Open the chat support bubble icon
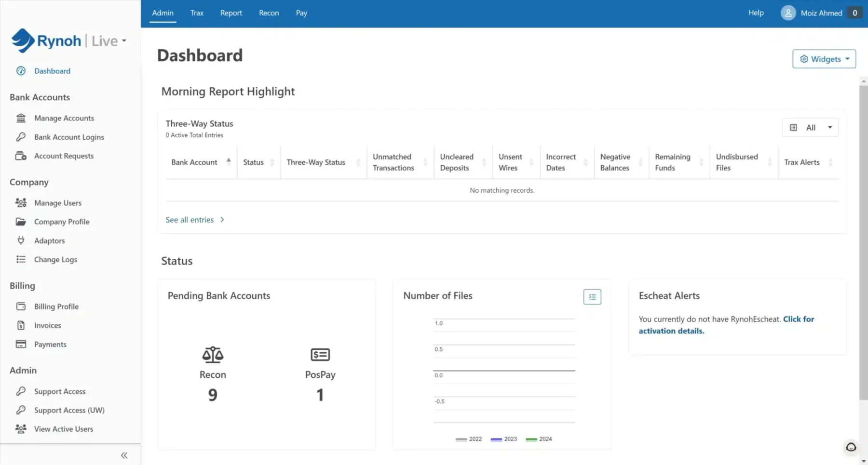The height and width of the screenshot is (465, 868). coord(851,447)
